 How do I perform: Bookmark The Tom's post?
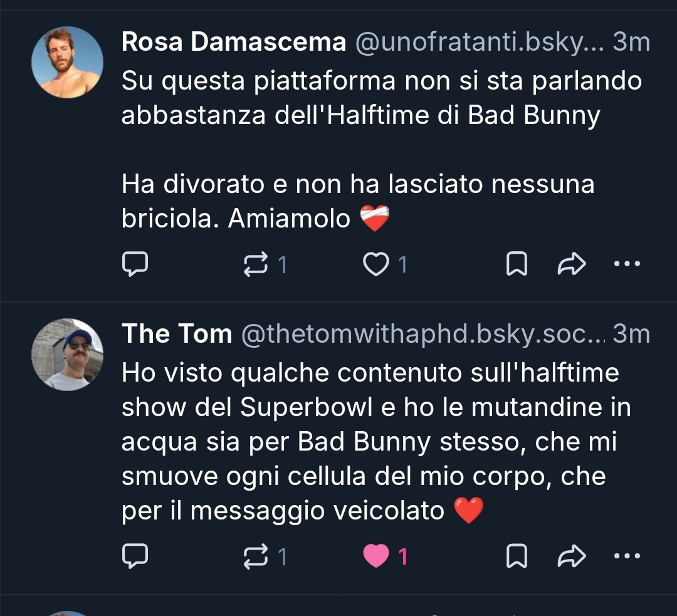click(x=515, y=556)
